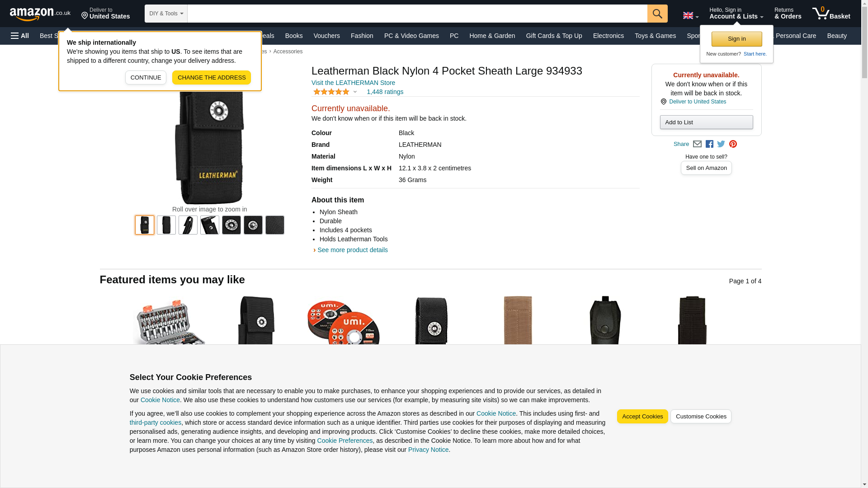Go to the Electronics navigation item

click(x=608, y=36)
